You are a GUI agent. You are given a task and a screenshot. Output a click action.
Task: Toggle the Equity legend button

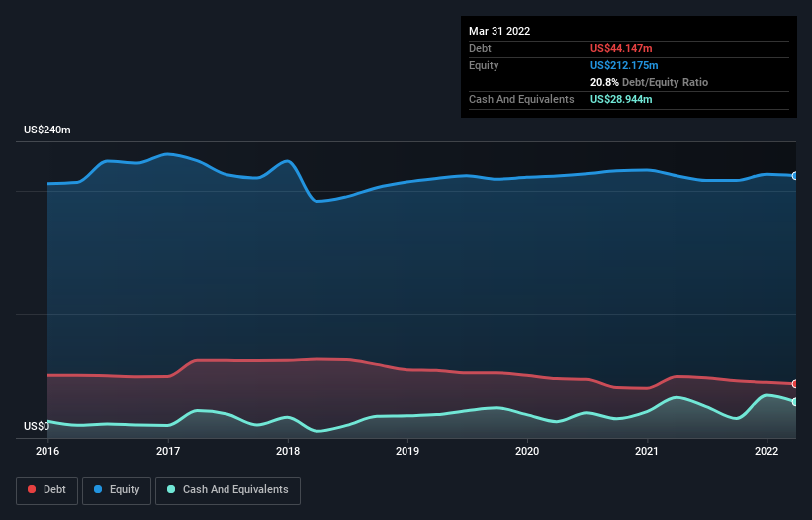pyautogui.click(x=117, y=490)
